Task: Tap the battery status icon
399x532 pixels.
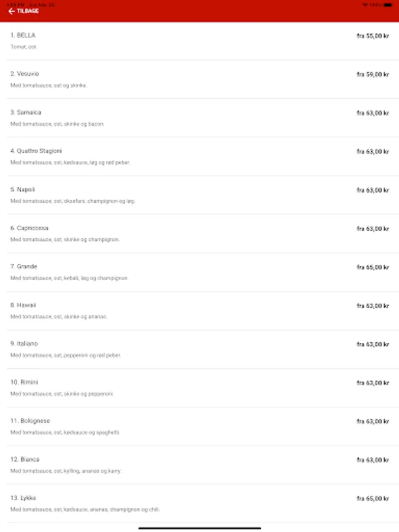Action: [388, 5]
